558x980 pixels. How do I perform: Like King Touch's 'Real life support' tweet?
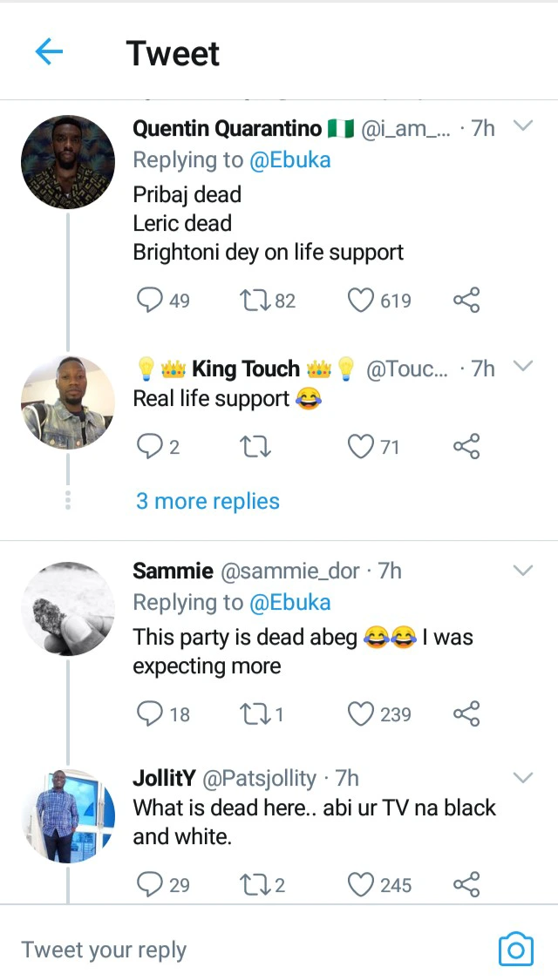[x=361, y=447]
